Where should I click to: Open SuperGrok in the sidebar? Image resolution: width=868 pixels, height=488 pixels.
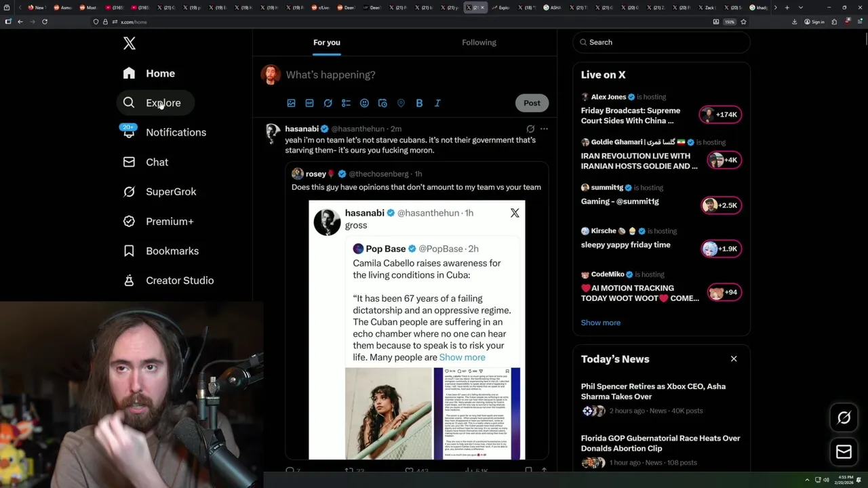(x=160, y=192)
